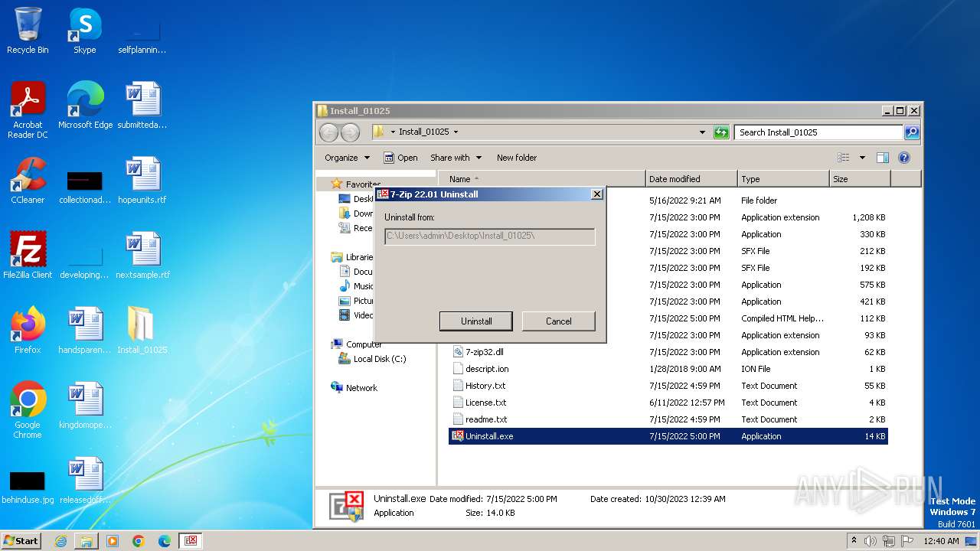Sort by Type column header
Image resolution: width=980 pixels, height=551 pixels.
pyautogui.click(x=783, y=179)
